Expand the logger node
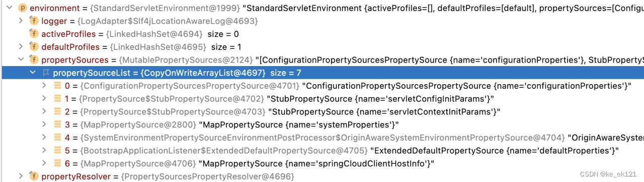644x182 pixels. click(x=21, y=21)
